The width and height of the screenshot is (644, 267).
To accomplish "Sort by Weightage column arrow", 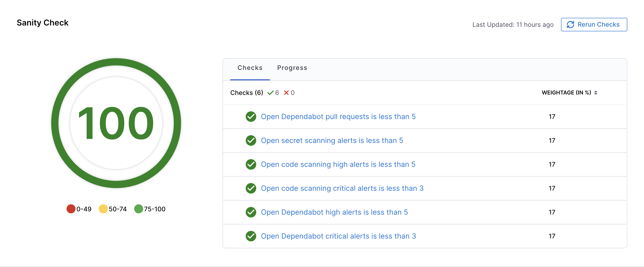I will pos(596,93).
